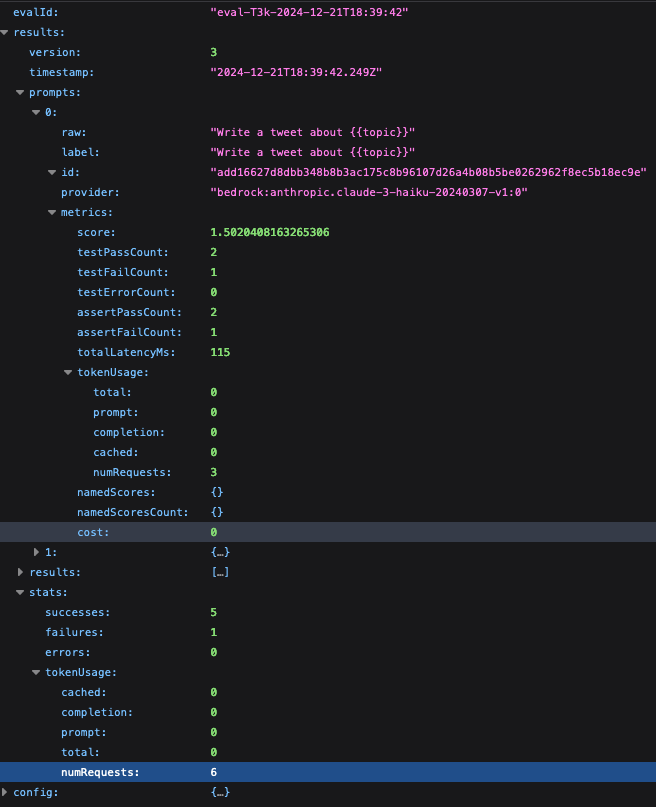Select numRequests row with value 3
This screenshot has height=807, width=656.
pyautogui.click(x=328, y=472)
